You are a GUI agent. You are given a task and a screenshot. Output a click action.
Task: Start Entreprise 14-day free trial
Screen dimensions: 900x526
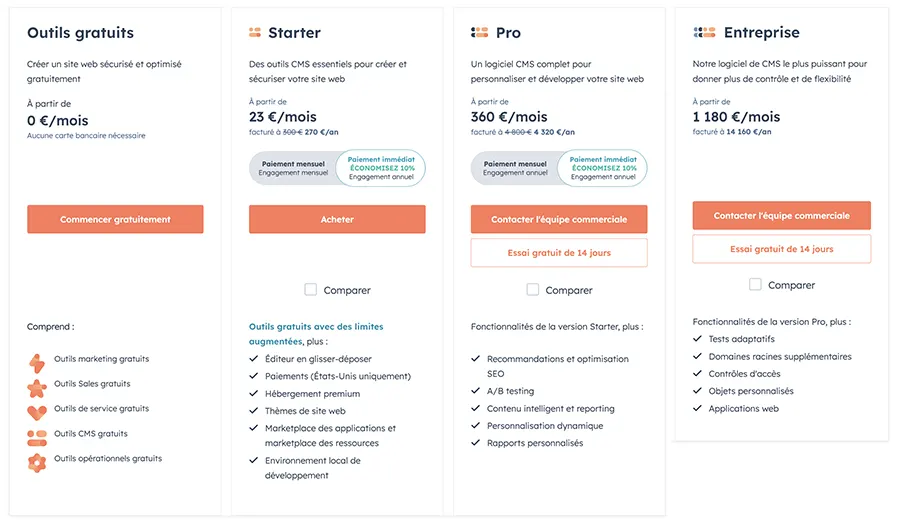pos(781,249)
